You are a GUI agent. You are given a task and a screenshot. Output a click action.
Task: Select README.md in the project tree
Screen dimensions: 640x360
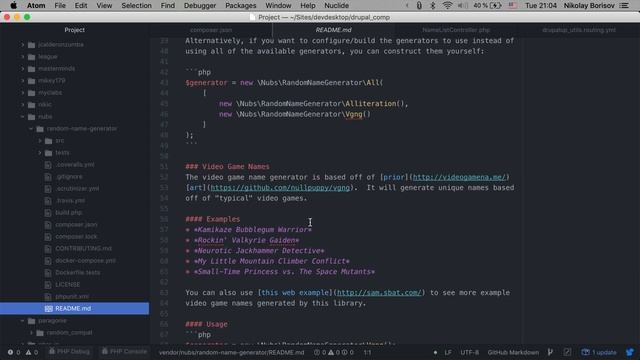tap(74, 309)
